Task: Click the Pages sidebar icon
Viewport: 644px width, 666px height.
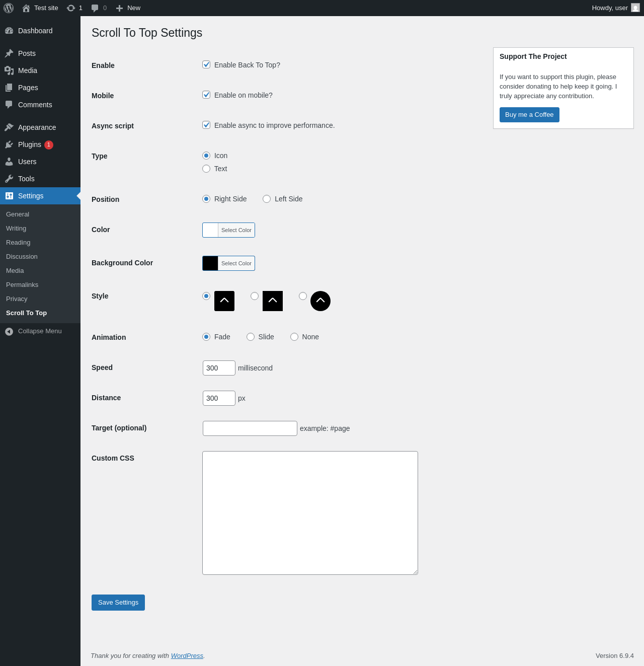Action: coord(9,88)
